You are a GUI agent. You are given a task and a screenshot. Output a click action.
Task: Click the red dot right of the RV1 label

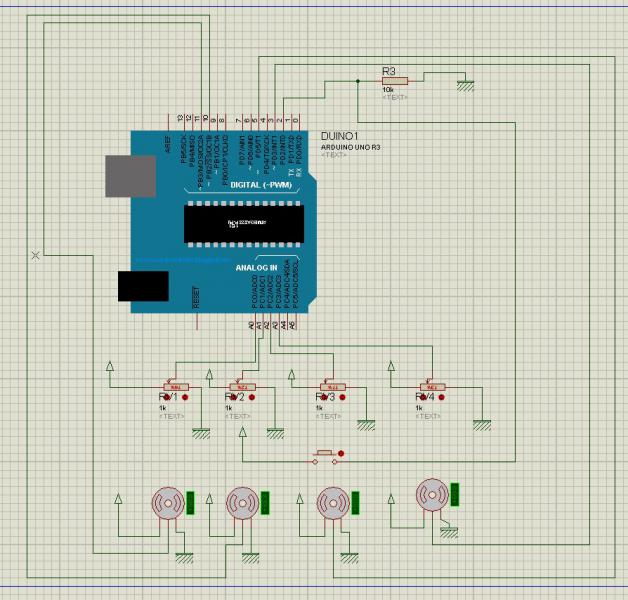click(x=185, y=397)
